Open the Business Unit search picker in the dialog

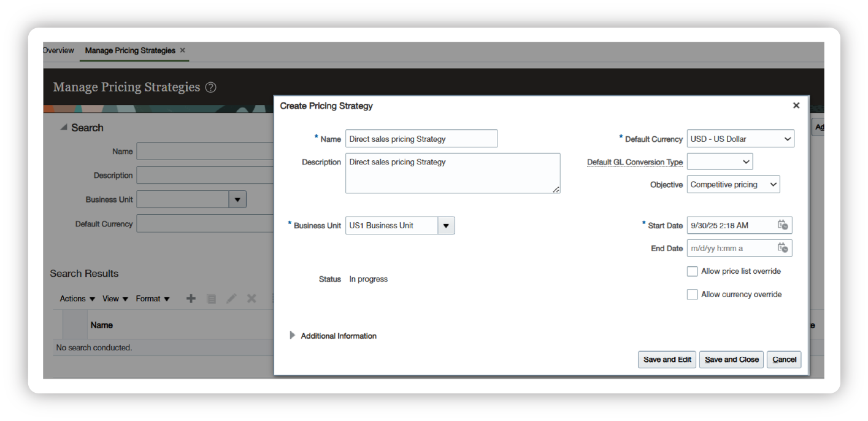(x=447, y=225)
